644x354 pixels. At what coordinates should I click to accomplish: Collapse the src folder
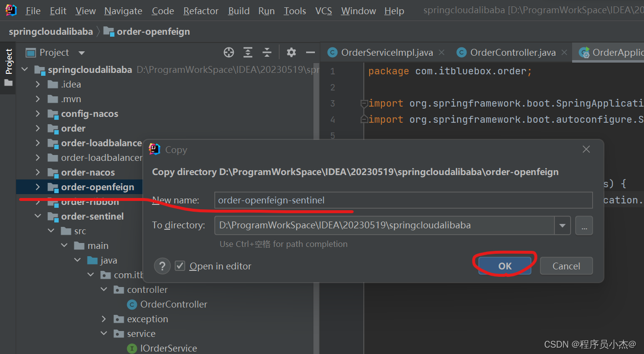[51, 231]
